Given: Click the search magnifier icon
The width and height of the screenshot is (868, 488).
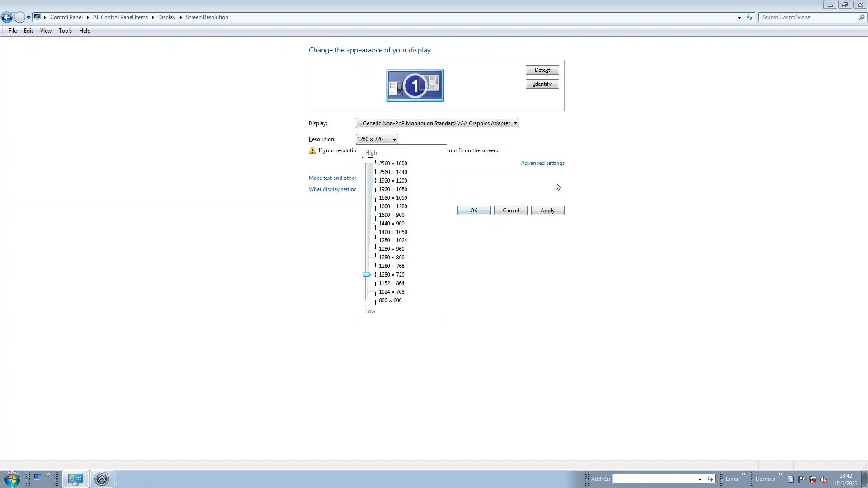Looking at the screenshot, I should point(861,17).
